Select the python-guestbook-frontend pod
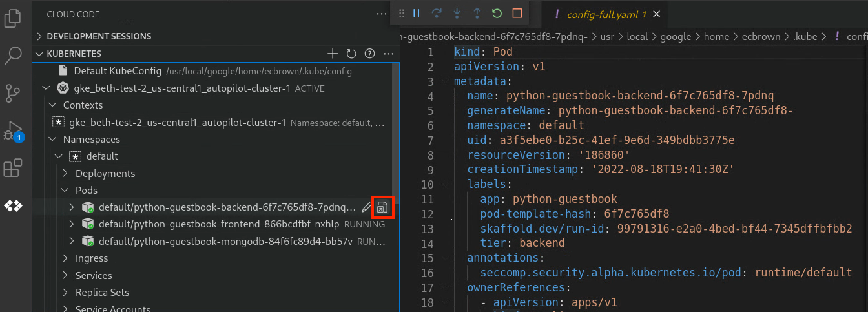 (x=218, y=224)
